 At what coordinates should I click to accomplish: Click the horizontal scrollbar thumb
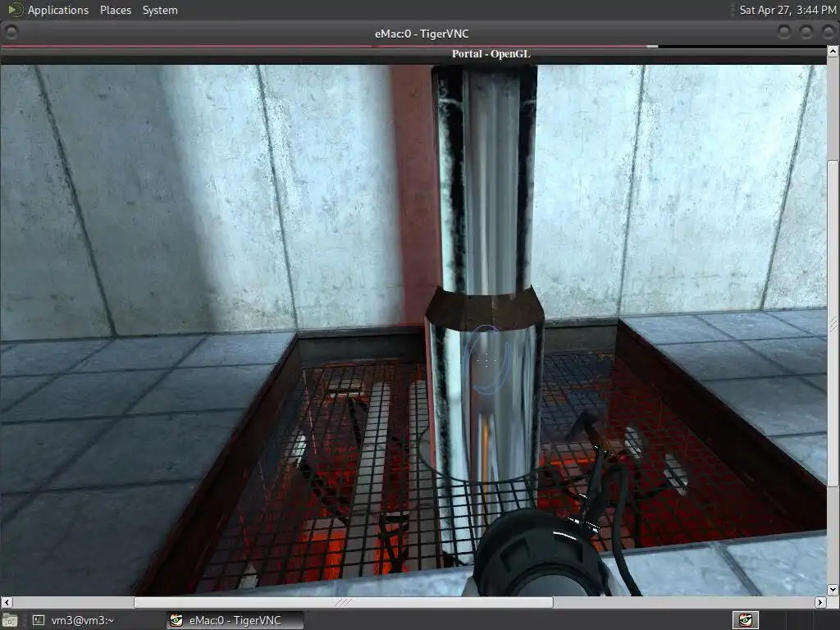344,603
